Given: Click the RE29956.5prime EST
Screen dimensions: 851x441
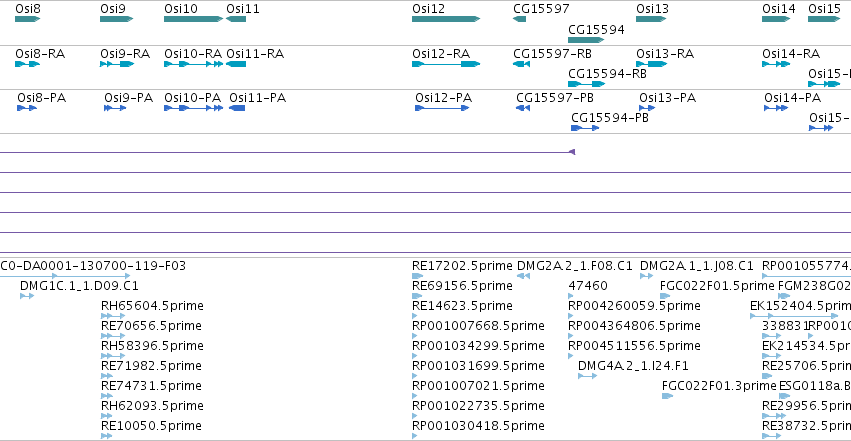Looking at the screenshot, I should point(774,416).
